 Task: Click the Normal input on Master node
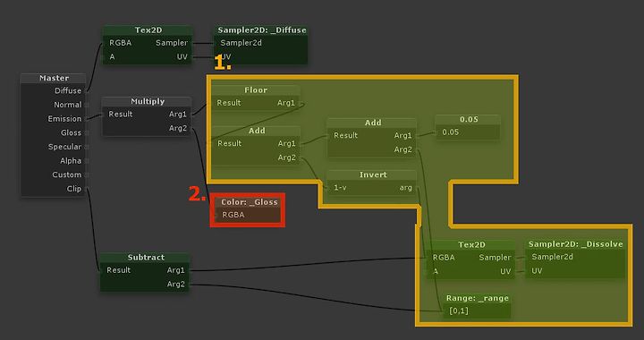68,105
